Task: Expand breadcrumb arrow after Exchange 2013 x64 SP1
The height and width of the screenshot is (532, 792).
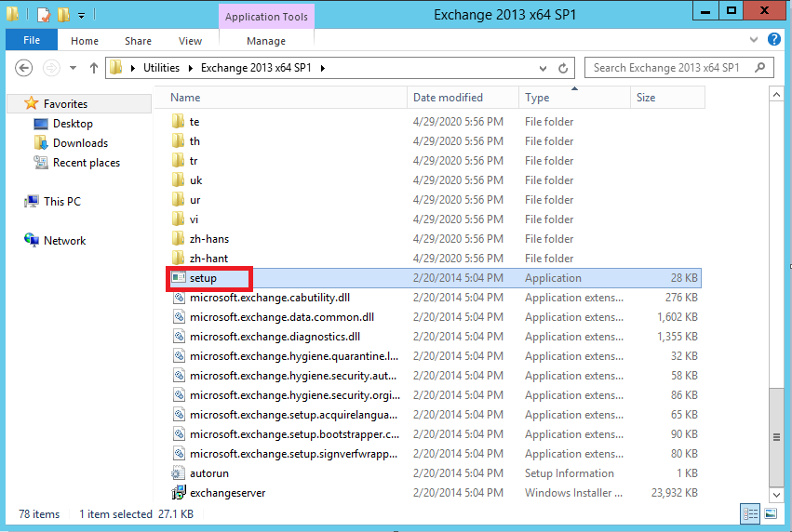Action: 322,68
